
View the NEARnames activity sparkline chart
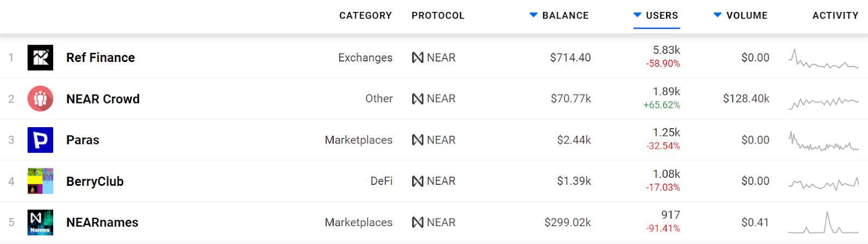(823, 223)
